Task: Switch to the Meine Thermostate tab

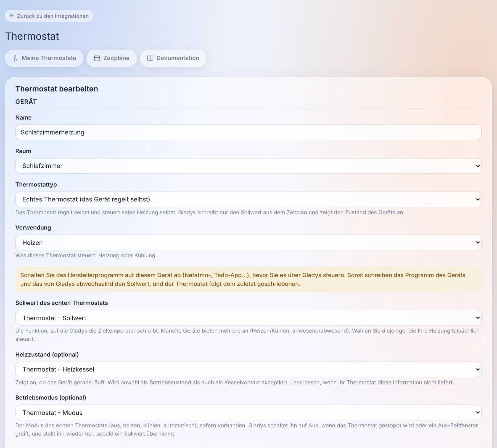Action: 44,58
